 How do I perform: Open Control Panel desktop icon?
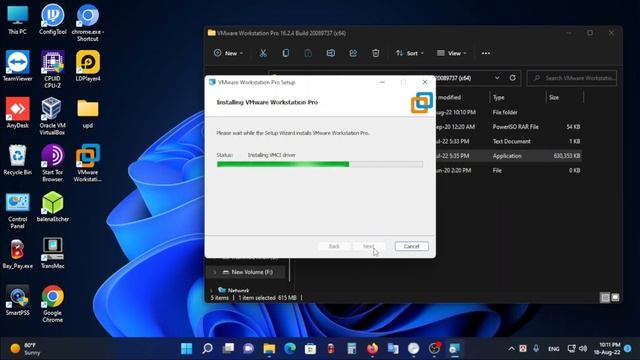click(x=18, y=211)
